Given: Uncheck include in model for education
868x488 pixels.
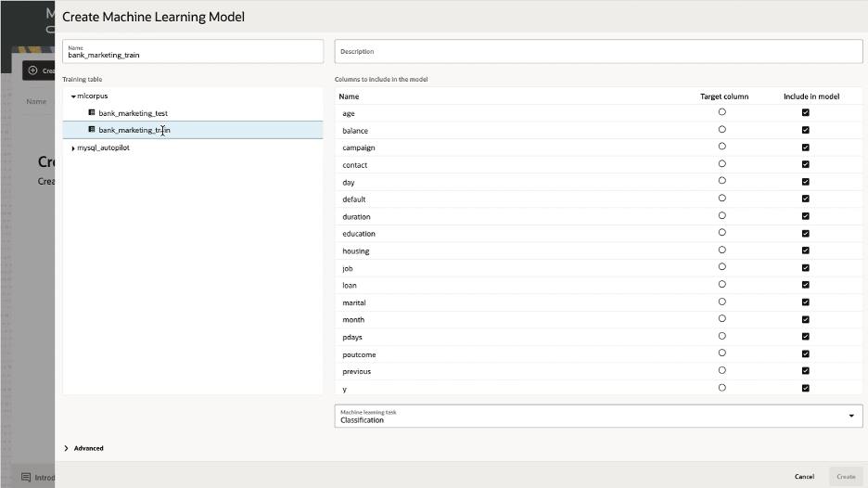Looking at the screenshot, I should point(806,233).
